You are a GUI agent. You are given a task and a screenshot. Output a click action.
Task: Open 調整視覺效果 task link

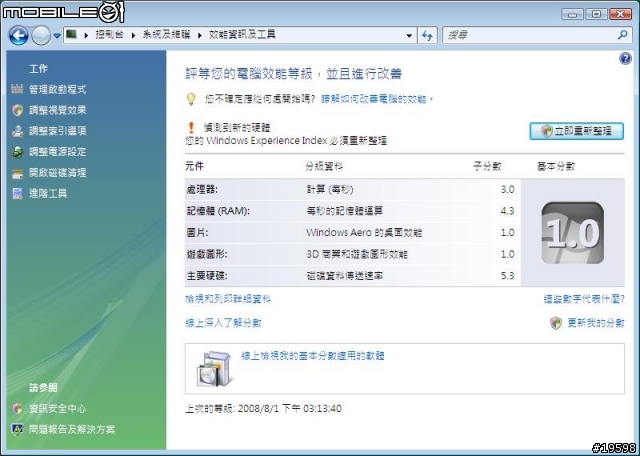tap(58, 110)
